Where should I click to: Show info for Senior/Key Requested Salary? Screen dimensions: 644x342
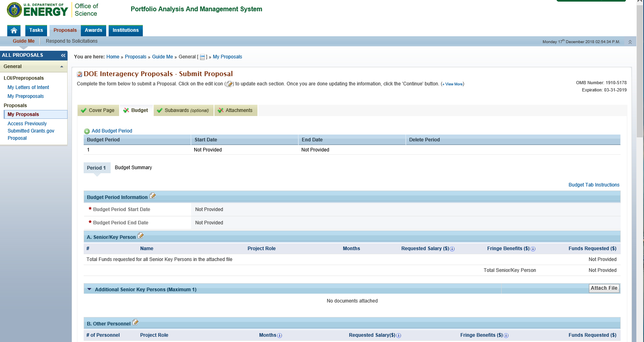pyautogui.click(x=452, y=249)
